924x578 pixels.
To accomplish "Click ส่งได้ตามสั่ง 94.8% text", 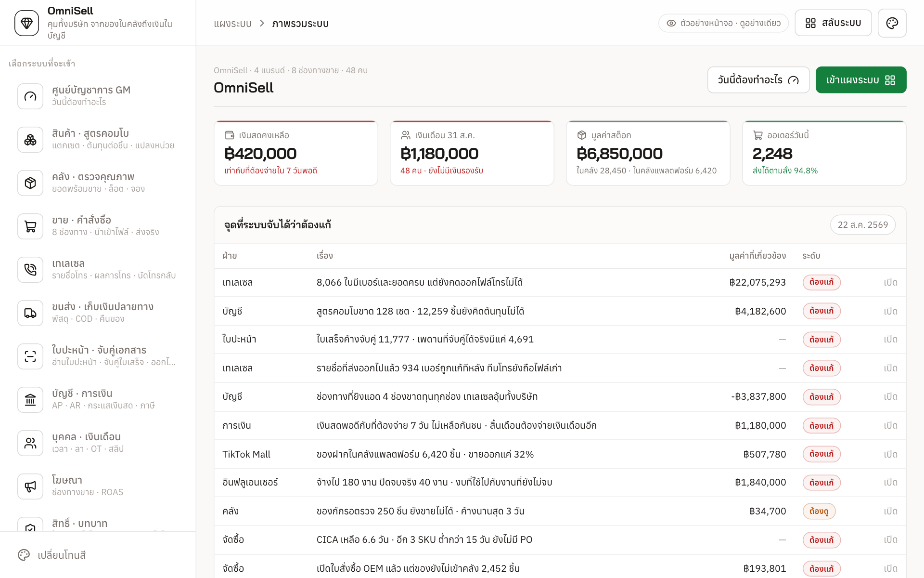I will 785,171.
